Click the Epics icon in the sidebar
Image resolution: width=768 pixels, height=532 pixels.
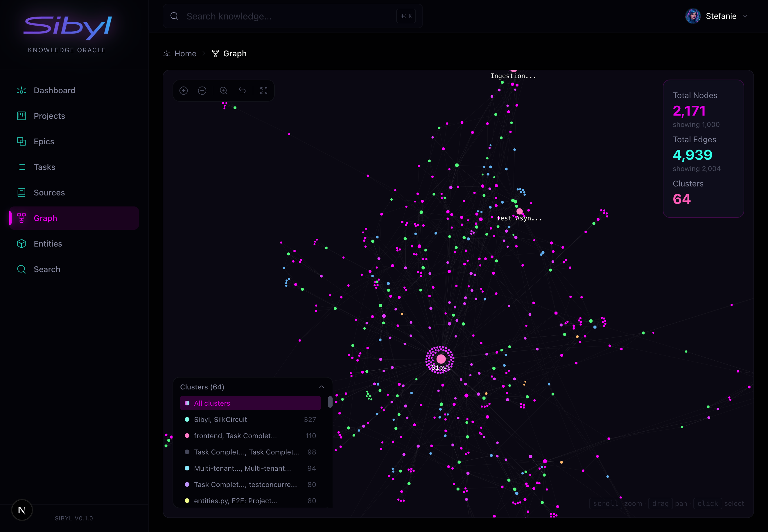coord(21,141)
